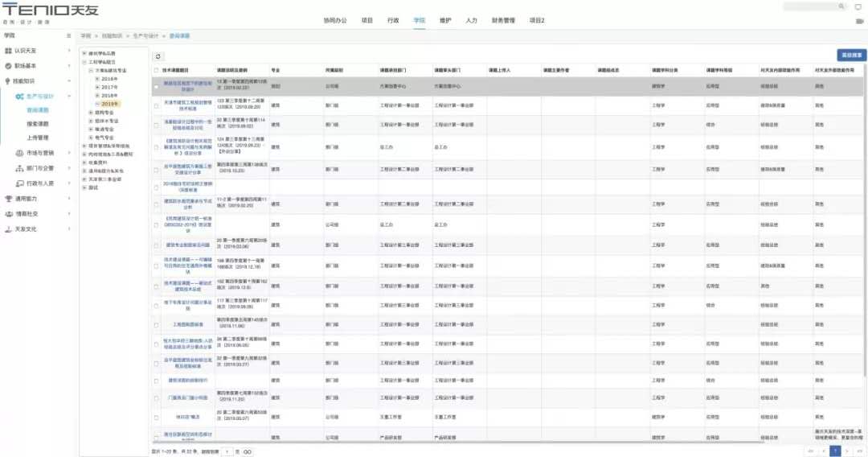The image size is (868, 457).
Task: Click the 职场基本 checkmark icon
Action: (8, 66)
